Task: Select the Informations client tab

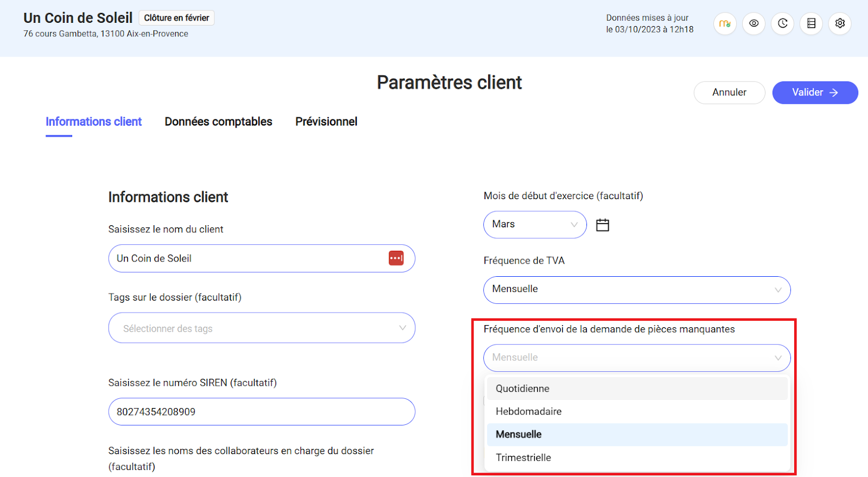Action: coord(93,122)
